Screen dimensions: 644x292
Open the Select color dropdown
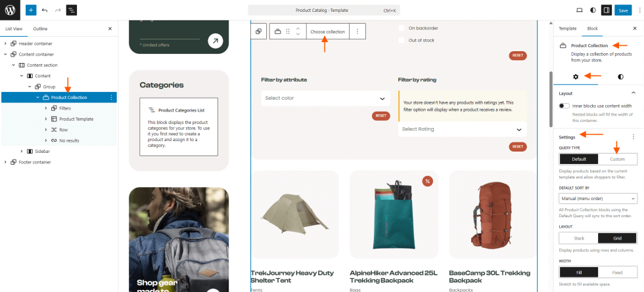tap(325, 98)
